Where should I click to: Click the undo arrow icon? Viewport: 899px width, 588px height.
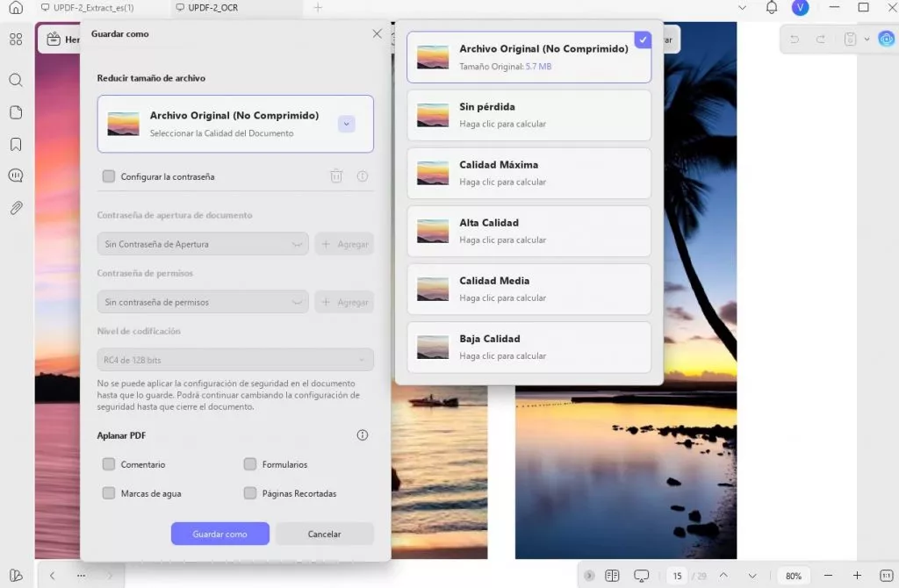click(795, 39)
